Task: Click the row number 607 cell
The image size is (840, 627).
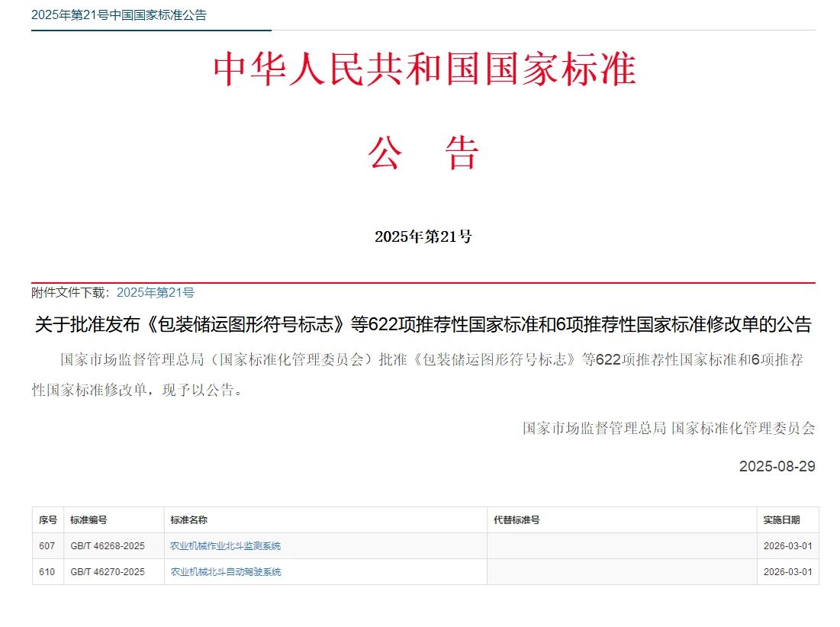Action: coord(47,546)
